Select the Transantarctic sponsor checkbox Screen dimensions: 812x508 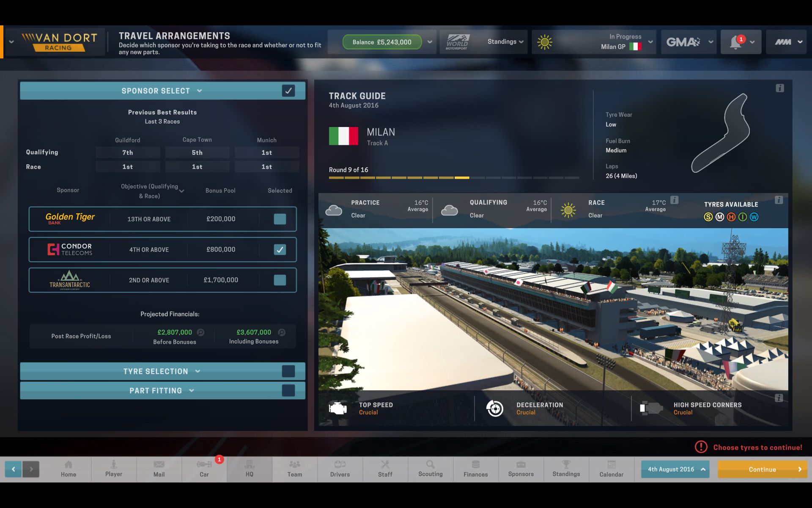coord(280,280)
